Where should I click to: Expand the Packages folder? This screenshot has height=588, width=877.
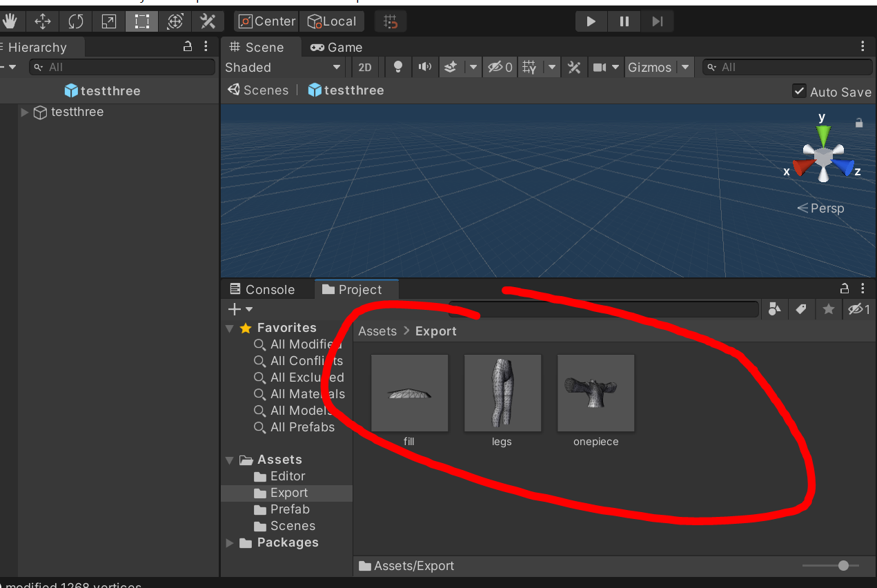230,543
